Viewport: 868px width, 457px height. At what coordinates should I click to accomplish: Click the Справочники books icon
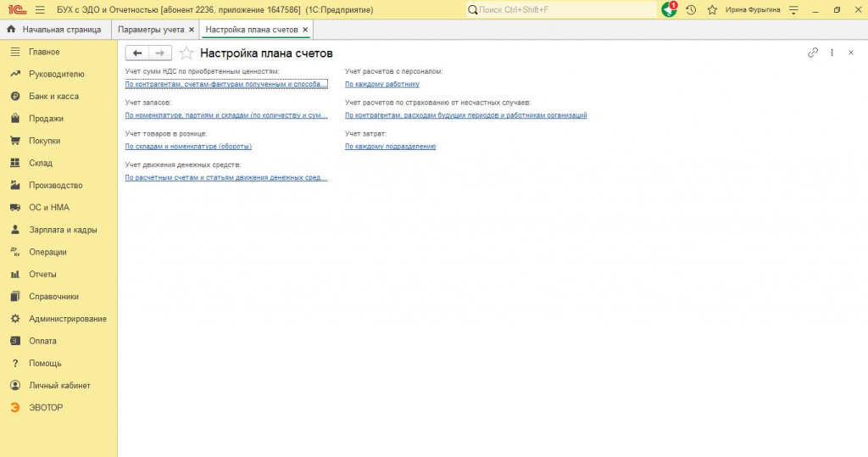[15, 297]
